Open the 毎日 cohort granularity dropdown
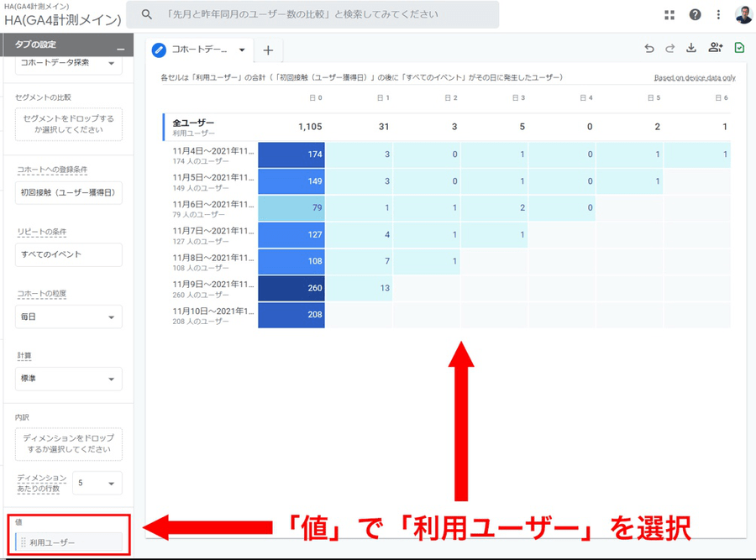The width and height of the screenshot is (756, 560). point(69,317)
